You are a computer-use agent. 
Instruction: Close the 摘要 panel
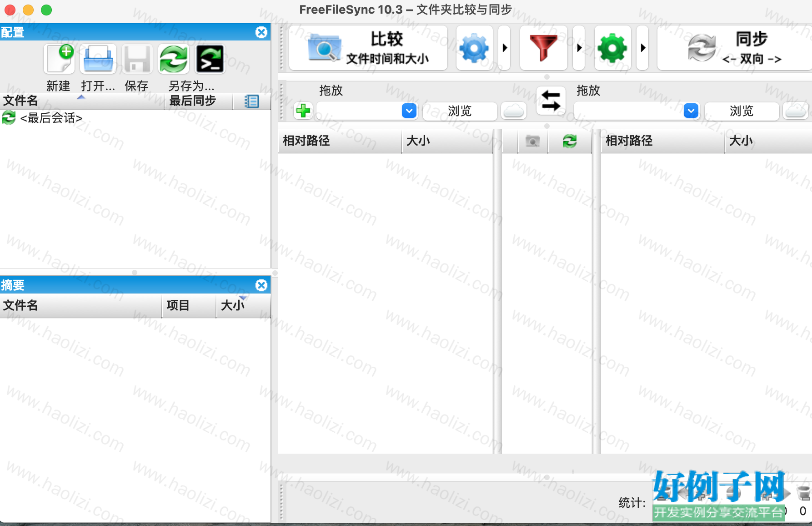pos(261,285)
